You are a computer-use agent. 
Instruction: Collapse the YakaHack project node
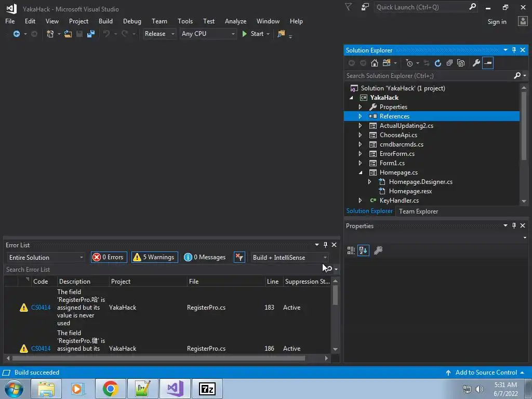tap(351, 98)
